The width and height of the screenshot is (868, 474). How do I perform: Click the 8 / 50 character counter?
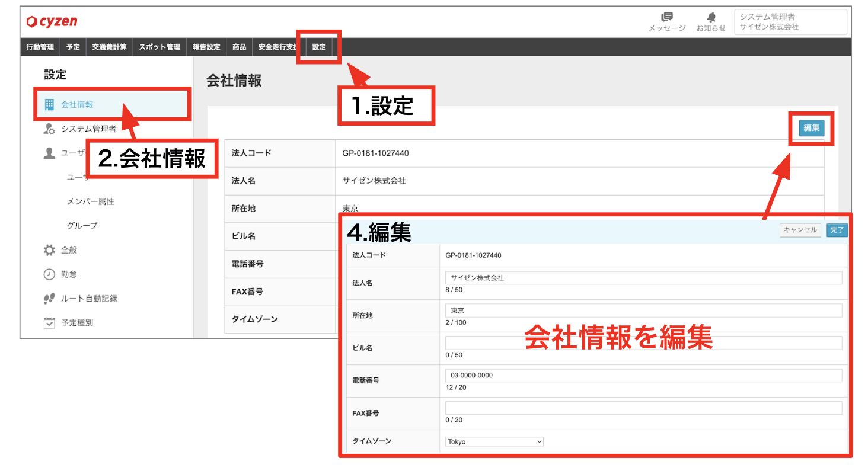(454, 290)
